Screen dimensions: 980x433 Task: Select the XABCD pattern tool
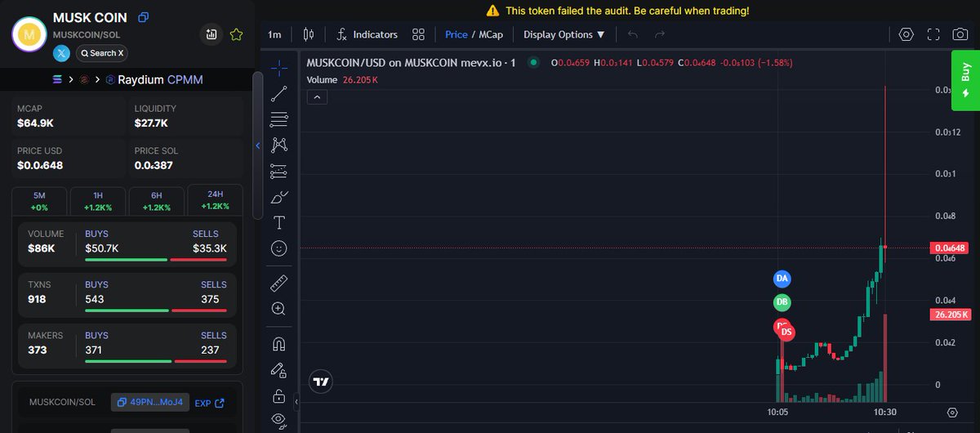(x=278, y=145)
